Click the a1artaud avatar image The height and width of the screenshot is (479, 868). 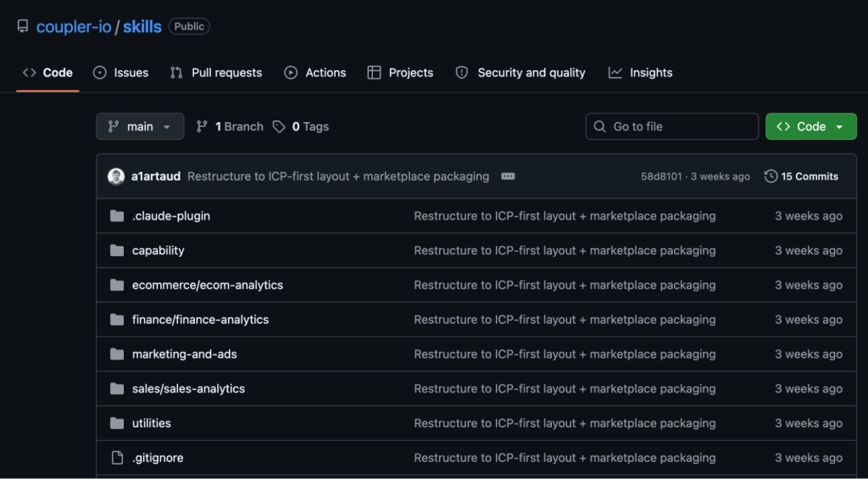coord(116,176)
